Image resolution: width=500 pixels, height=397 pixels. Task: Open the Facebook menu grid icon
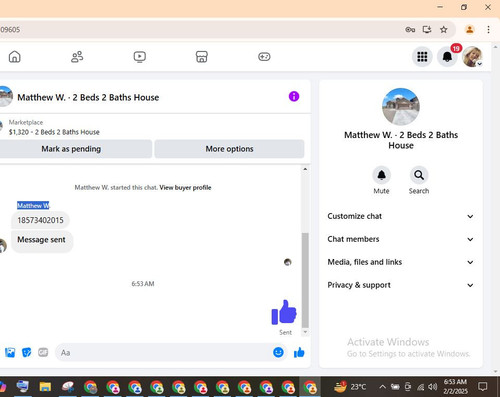click(422, 57)
